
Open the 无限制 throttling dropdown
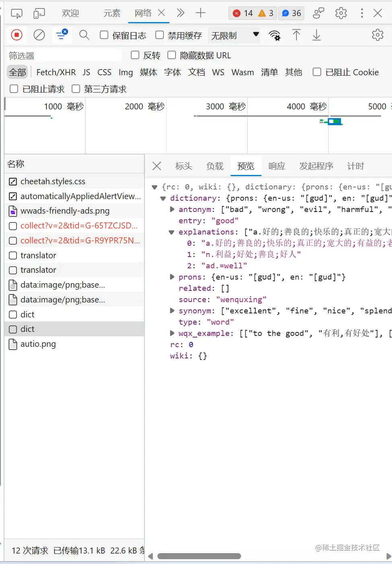tap(235, 35)
